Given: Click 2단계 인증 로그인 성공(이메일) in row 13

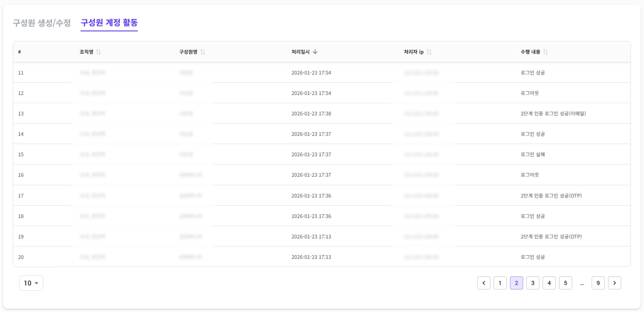Looking at the screenshot, I should point(553,114).
